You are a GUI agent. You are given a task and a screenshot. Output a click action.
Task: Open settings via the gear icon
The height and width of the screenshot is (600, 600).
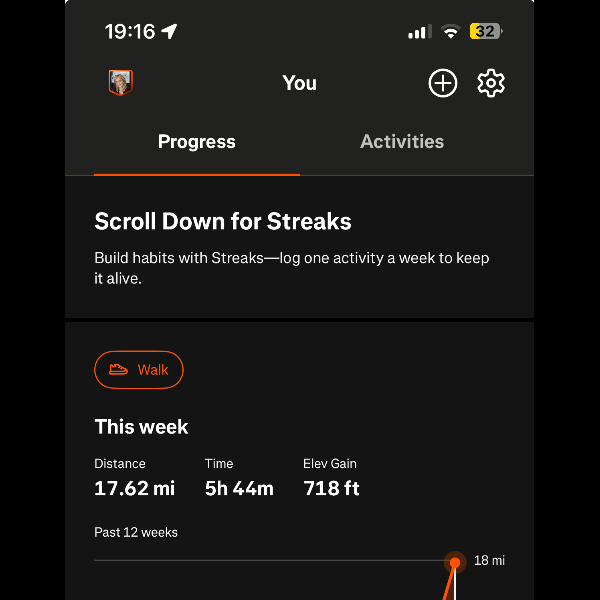click(491, 83)
